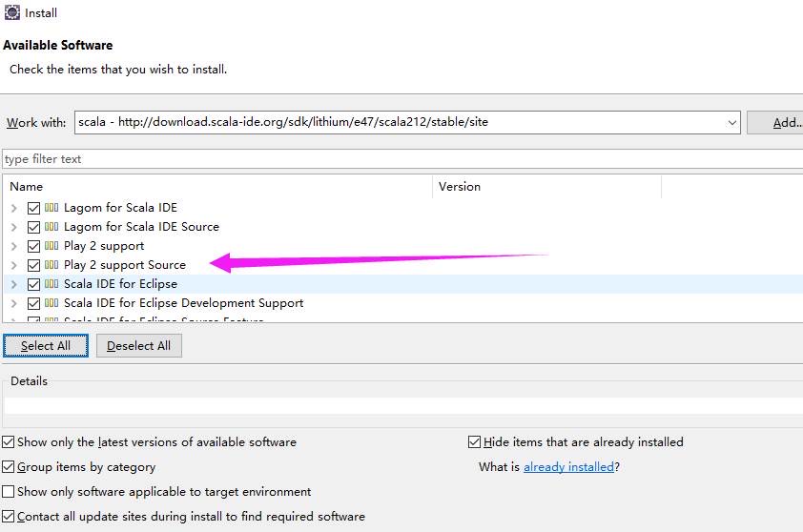803x532 pixels.
Task: Uncheck Hide items that are already installed
Action: [x=474, y=442]
